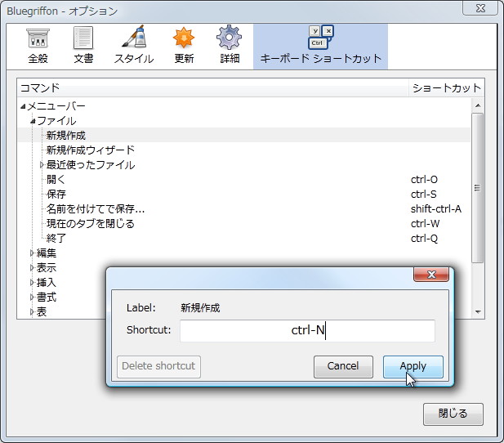This screenshot has width=504, height=443.
Task: Click the ctrl-O shortcut value
Action: click(424, 180)
